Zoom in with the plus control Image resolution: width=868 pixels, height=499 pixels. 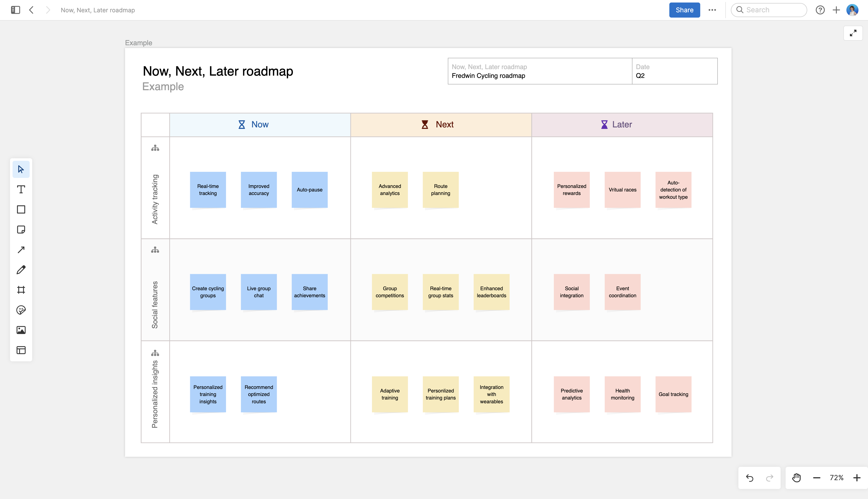[857, 478]
